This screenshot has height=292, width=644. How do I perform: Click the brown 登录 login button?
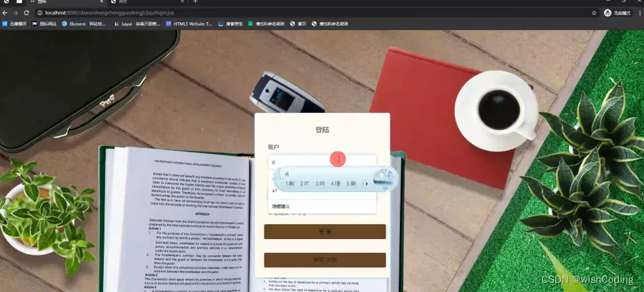(325, 231)
